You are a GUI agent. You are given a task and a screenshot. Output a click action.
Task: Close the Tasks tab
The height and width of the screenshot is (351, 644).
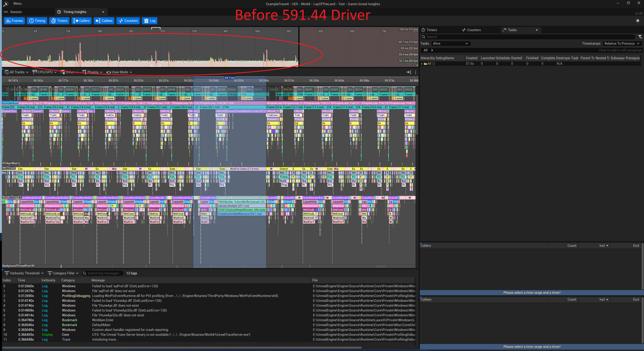[537, 30]
